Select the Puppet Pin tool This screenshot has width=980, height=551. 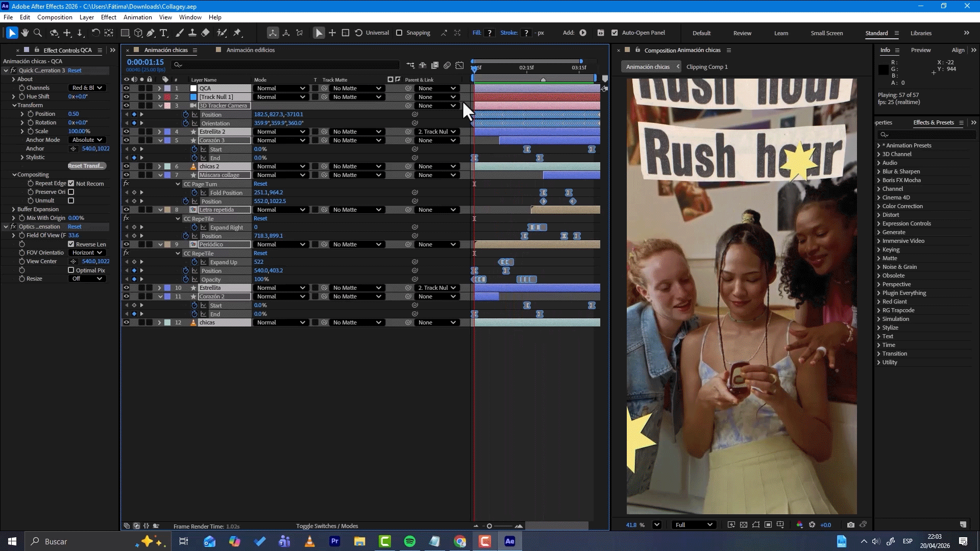pyautogui.click(x=237, y=33)
